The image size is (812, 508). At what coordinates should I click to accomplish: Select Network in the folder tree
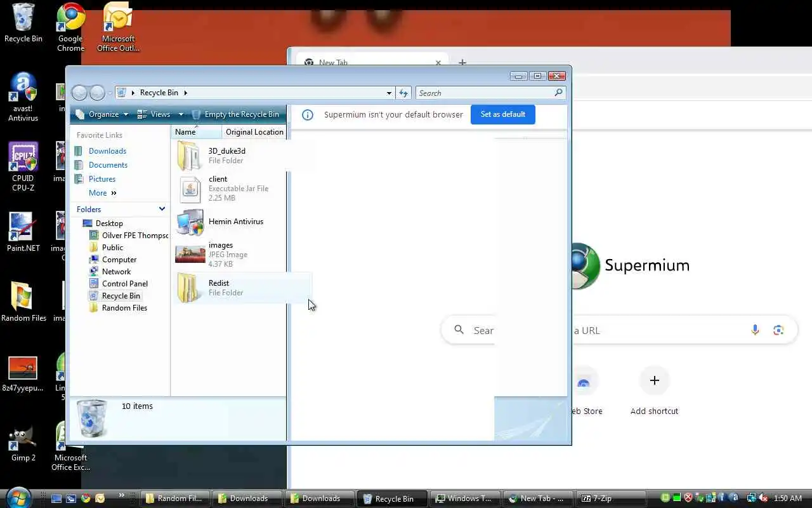coord(116,272)
